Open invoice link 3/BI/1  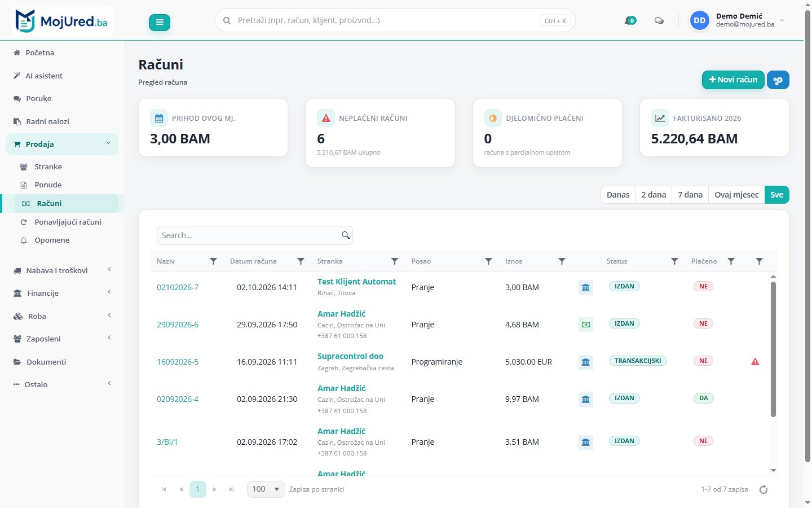point(167,442)
